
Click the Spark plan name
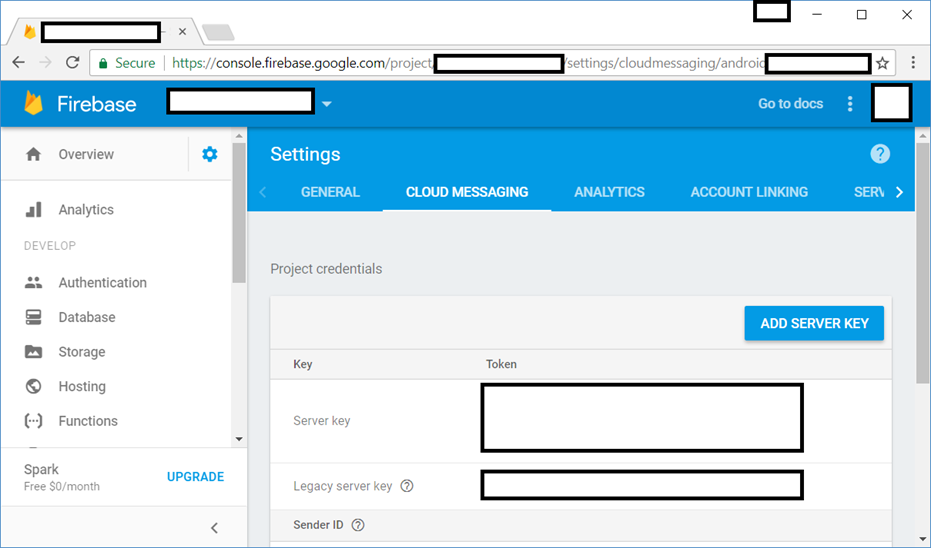42,470
